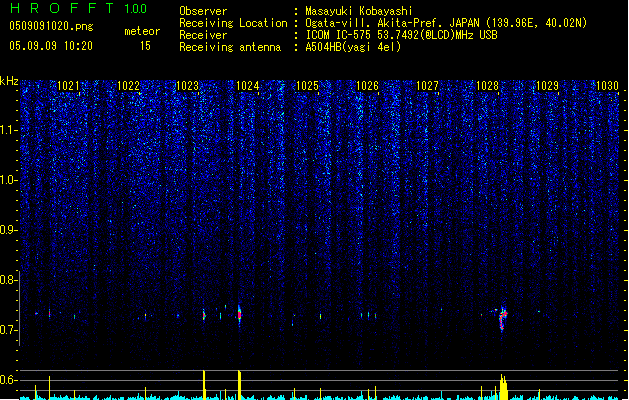Click the 1030 time marker
The width and height of the screenshot is (629, 400).
point(607,86)
